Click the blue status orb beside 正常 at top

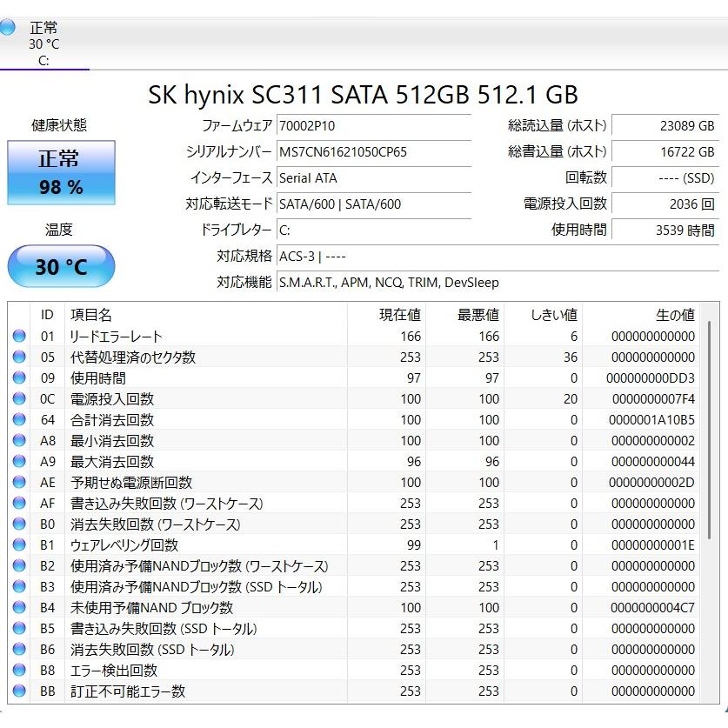pos(6,27)
